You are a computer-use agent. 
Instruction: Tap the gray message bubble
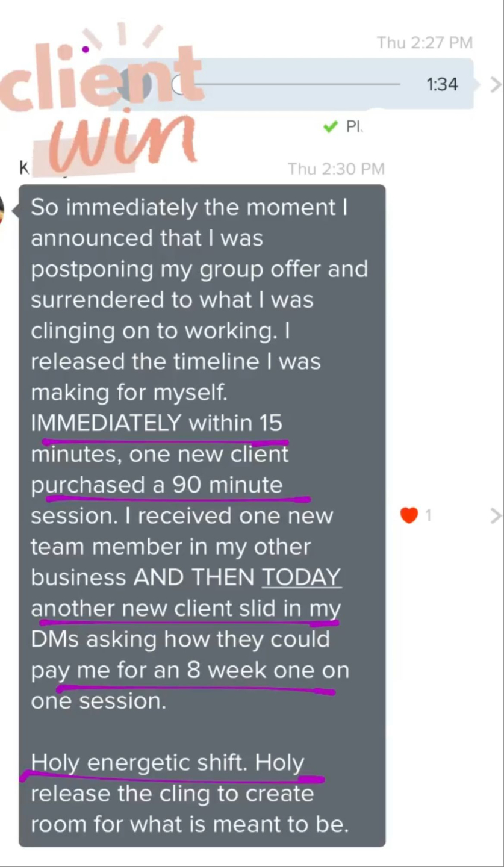(202, 515)
